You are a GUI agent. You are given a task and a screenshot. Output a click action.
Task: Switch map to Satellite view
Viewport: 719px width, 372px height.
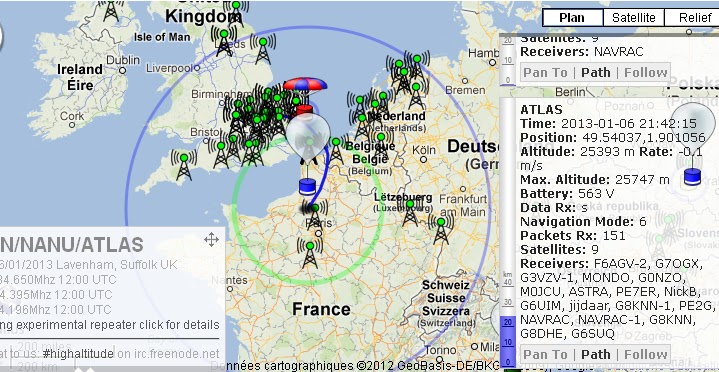tap(634, 18)
